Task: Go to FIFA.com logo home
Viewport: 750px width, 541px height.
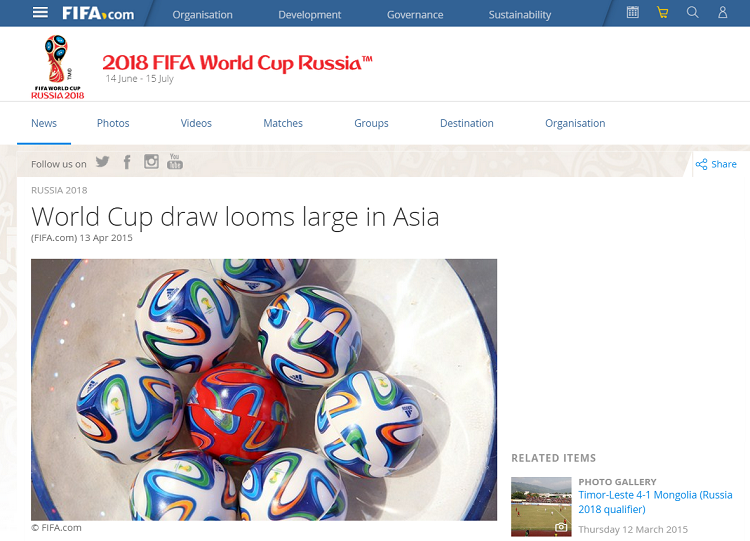Action: tap(98, 13)
